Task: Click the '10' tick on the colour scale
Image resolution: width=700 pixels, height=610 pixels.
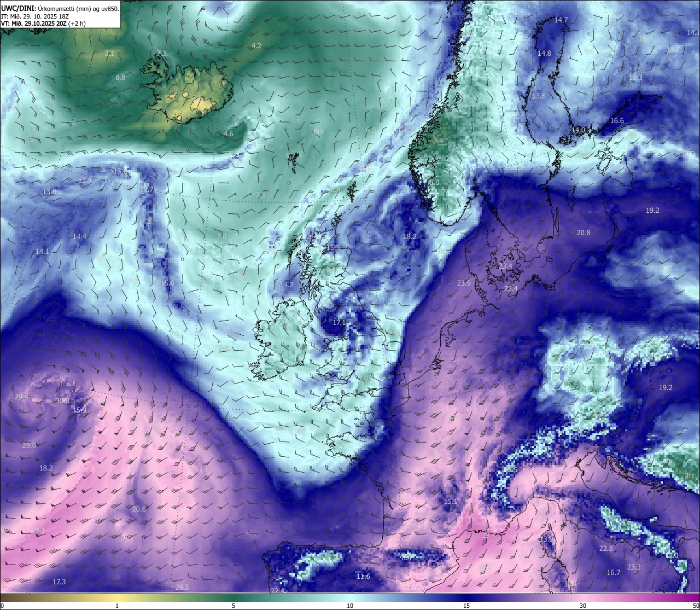Action: (x=350, y=606)
